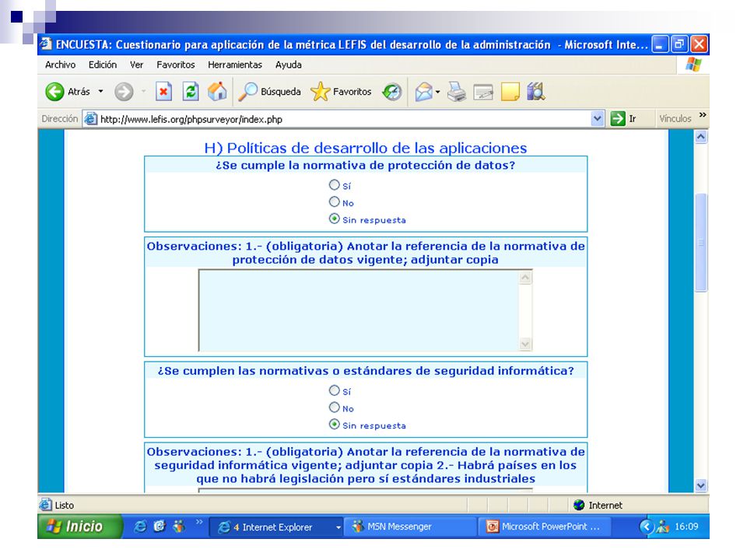Select Sí for protección de datos question

(335, 185)
